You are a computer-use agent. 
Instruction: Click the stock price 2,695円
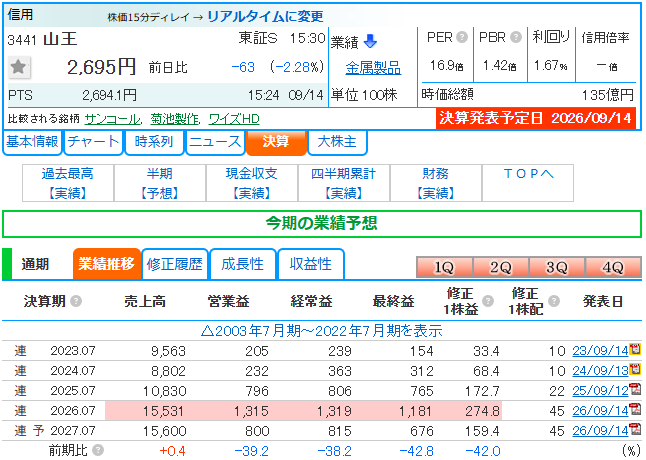(101, 67)
